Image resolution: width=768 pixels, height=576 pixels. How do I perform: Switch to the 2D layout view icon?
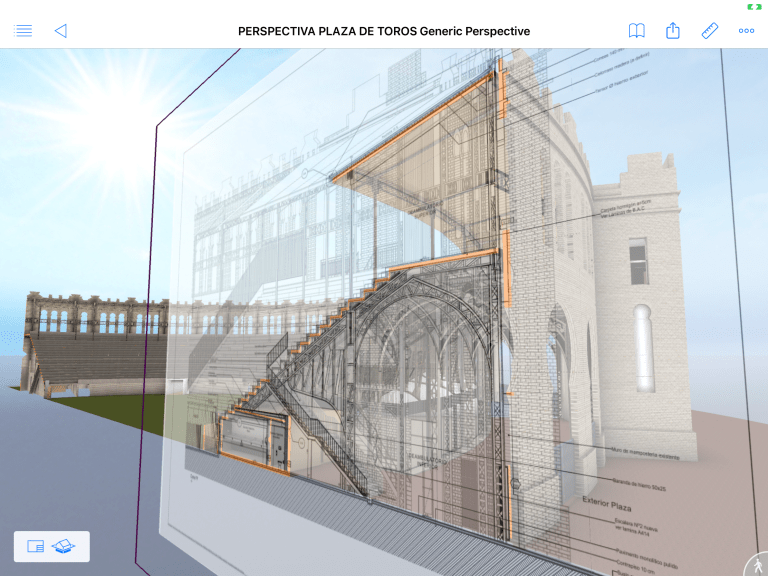pyautogui.click(x=36, y=546)
